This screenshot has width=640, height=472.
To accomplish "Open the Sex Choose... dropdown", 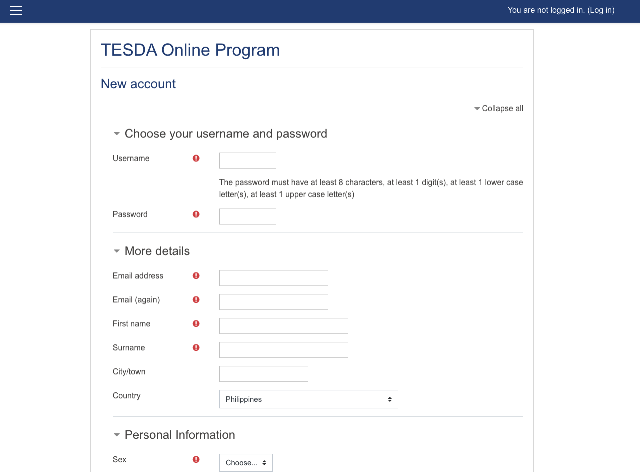I will 246,463.
